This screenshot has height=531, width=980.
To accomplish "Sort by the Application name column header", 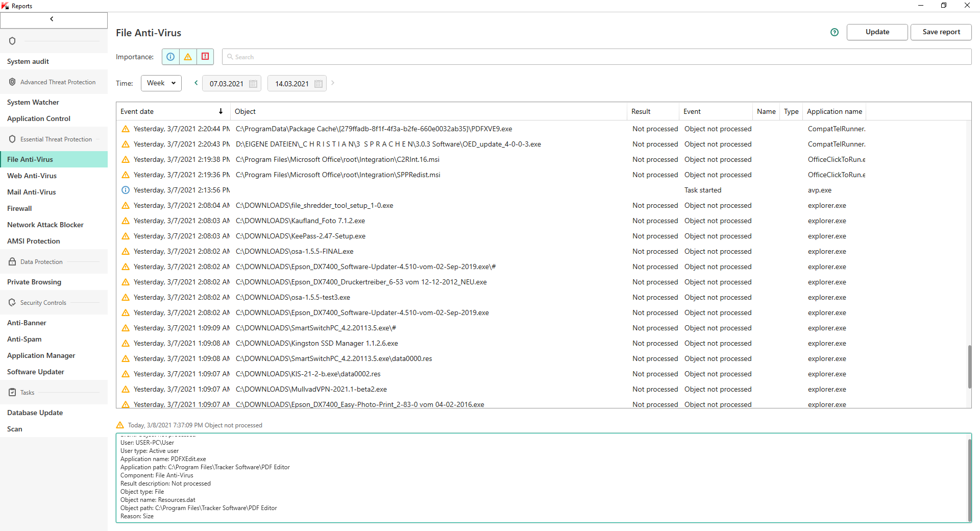I will 834,111.
